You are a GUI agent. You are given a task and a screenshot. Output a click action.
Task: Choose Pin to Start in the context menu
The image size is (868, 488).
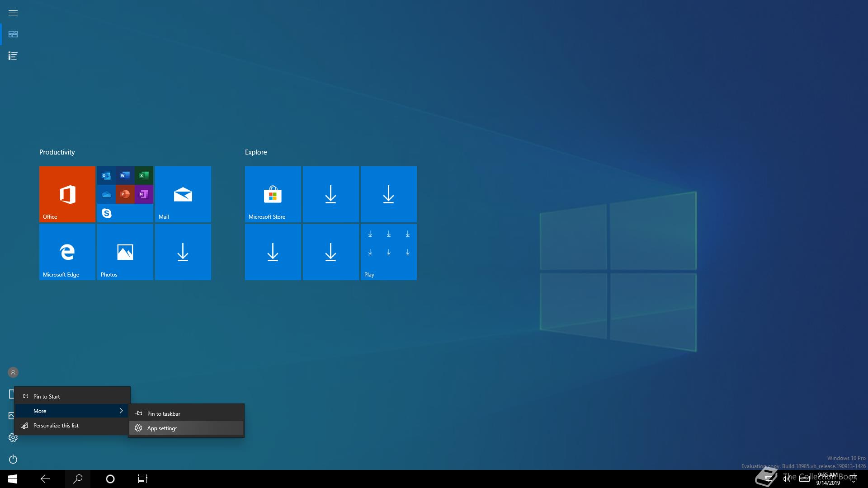coord(72,396)
